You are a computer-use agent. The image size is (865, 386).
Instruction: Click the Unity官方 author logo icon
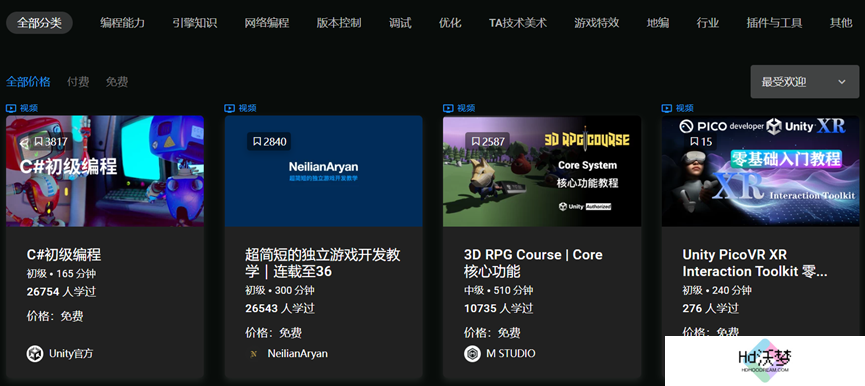tap(35, 353)
